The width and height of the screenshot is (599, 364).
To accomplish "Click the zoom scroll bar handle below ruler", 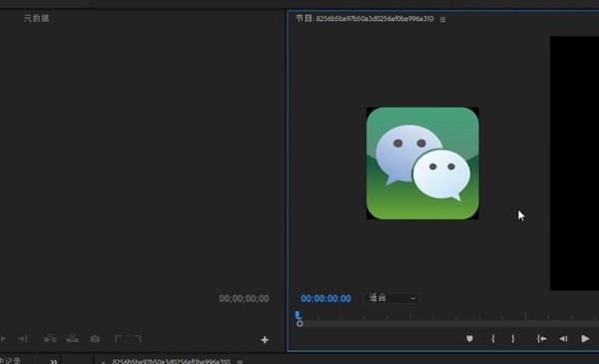I will [x=299, y=323].
